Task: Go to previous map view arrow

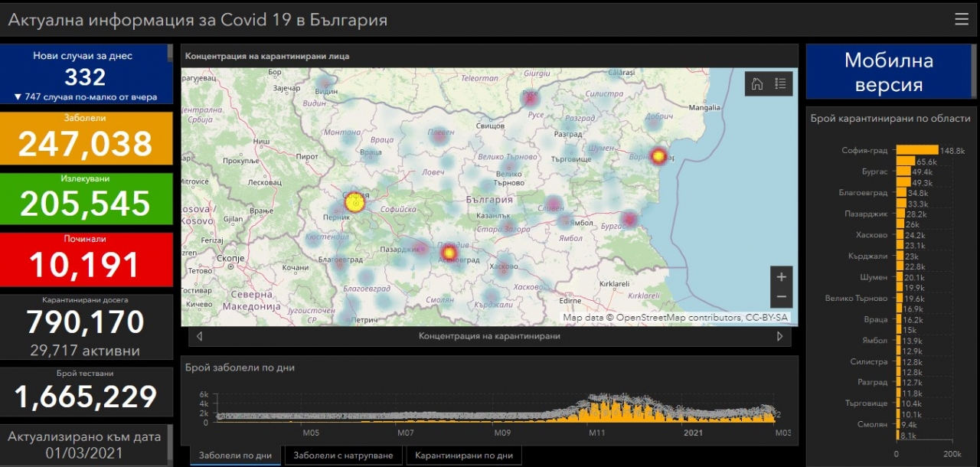Action: [x=200, y=336]
